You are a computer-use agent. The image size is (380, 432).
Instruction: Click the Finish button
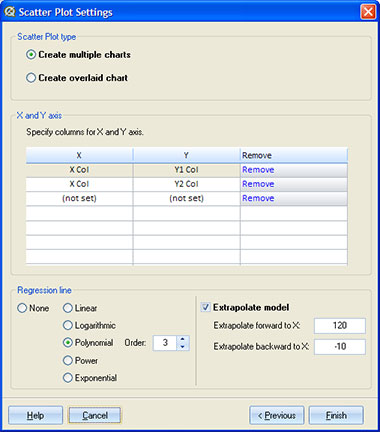point(336,415)
